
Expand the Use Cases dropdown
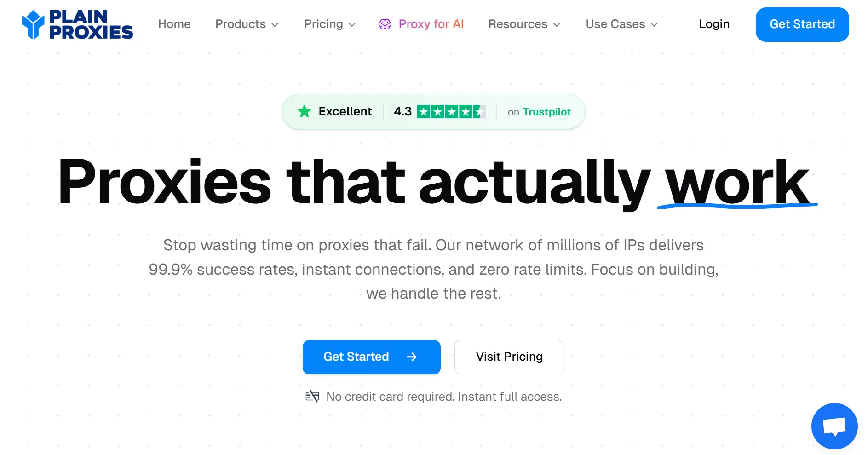click(621, 24)
